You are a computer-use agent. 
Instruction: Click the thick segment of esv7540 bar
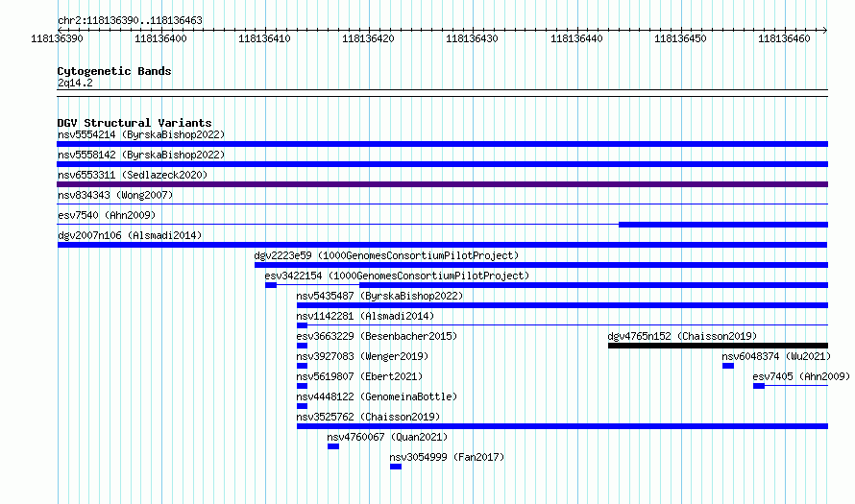point(723,225)
